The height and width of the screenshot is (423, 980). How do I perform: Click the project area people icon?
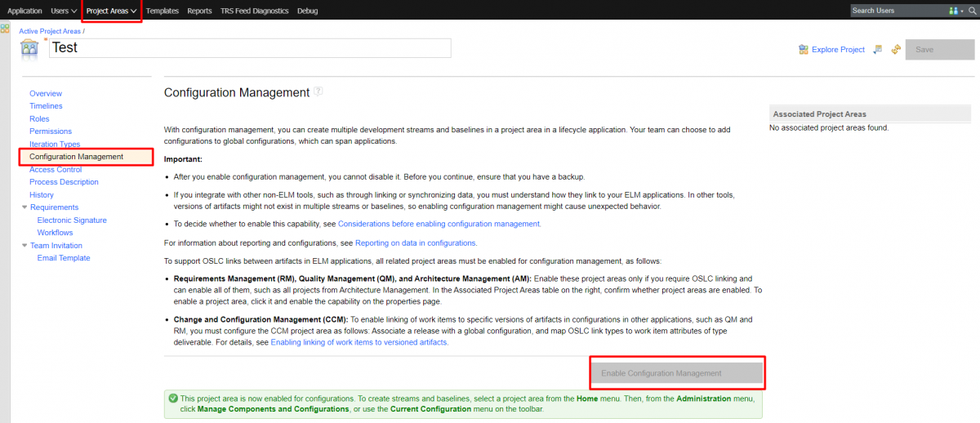29,48
